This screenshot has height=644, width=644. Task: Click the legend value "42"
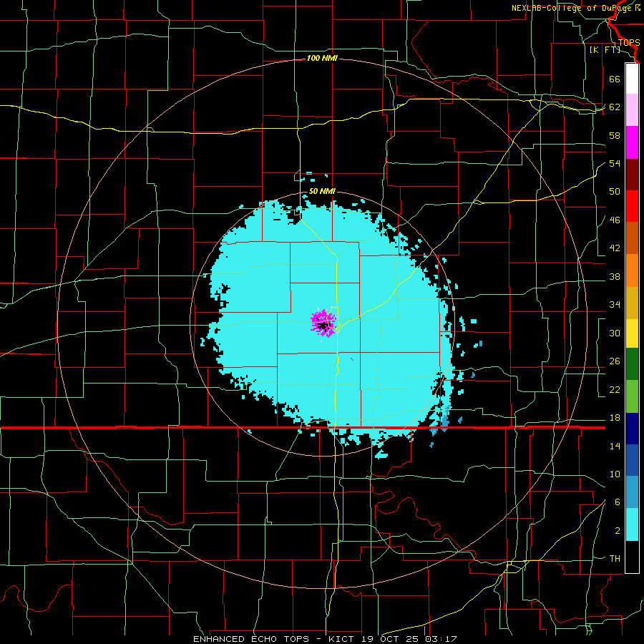tap(615, 248)
